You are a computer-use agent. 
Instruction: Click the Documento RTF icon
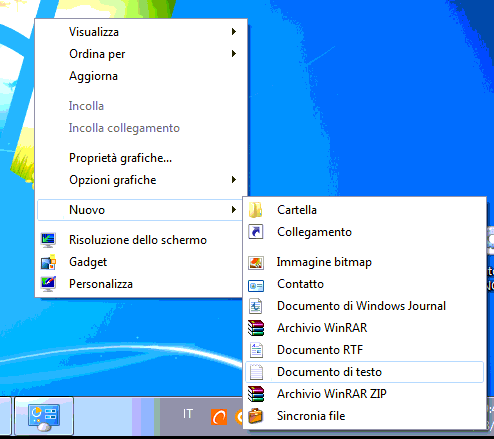[x=256, y=350]
